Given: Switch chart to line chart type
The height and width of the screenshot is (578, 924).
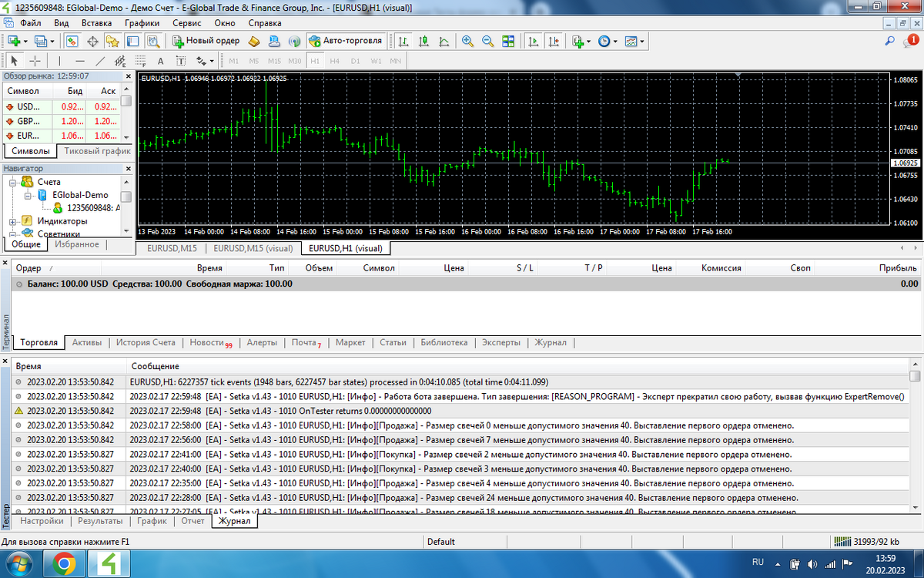Looking at the screenshot, I should point(444,41).
